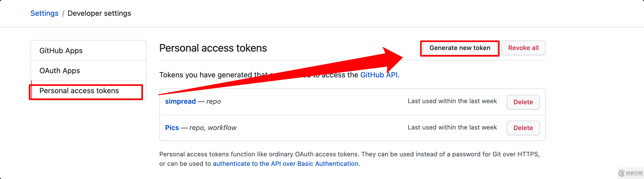Follow the GitHub API link
The height and width of the screenshot is (179, 644).
(379, 75)
